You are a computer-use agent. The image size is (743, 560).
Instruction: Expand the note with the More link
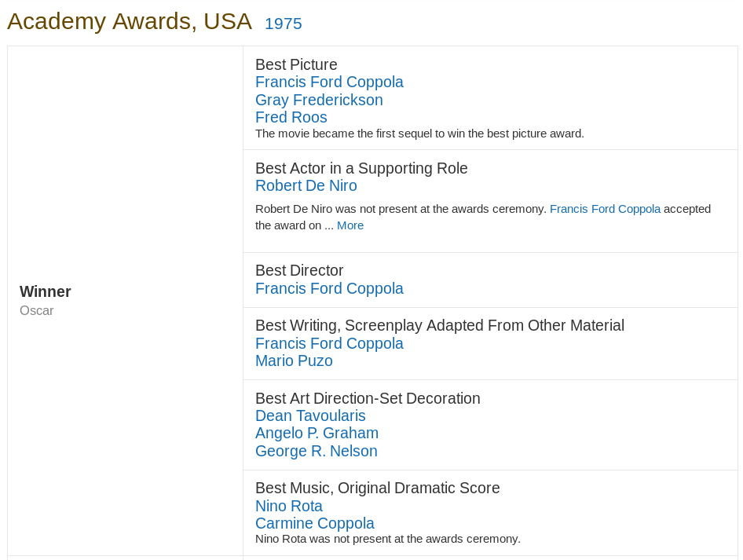[x=350, y=225]
